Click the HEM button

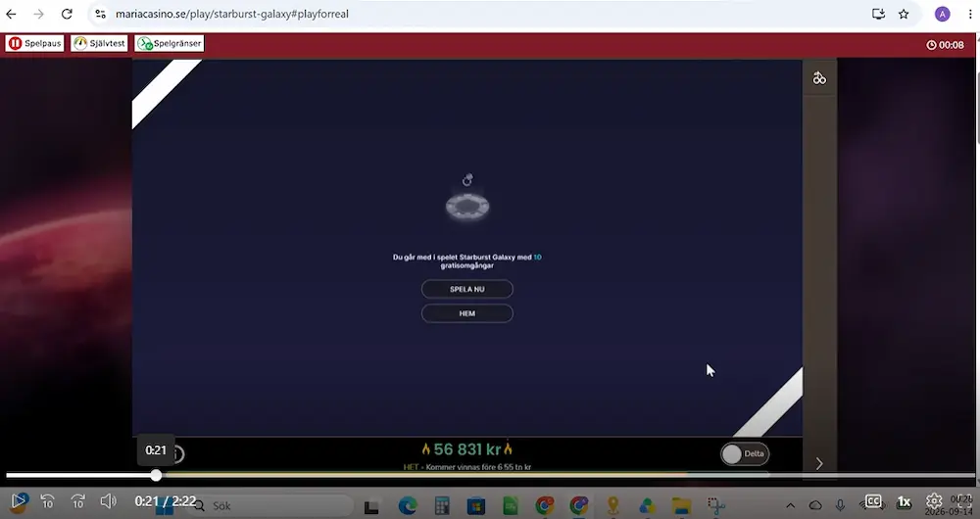click(x=466, y=313)
